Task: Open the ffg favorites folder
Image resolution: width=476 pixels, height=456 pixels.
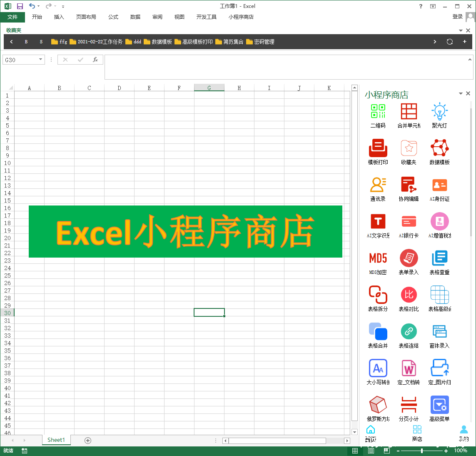Action: pos(59,42)
